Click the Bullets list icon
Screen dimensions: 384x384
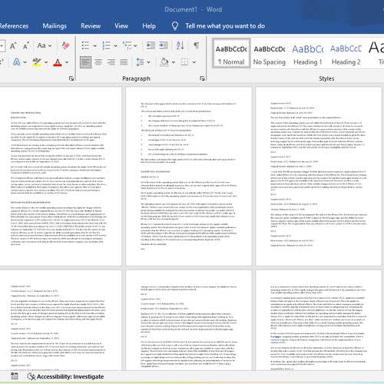pyautogui.click(x=85, y=45)
